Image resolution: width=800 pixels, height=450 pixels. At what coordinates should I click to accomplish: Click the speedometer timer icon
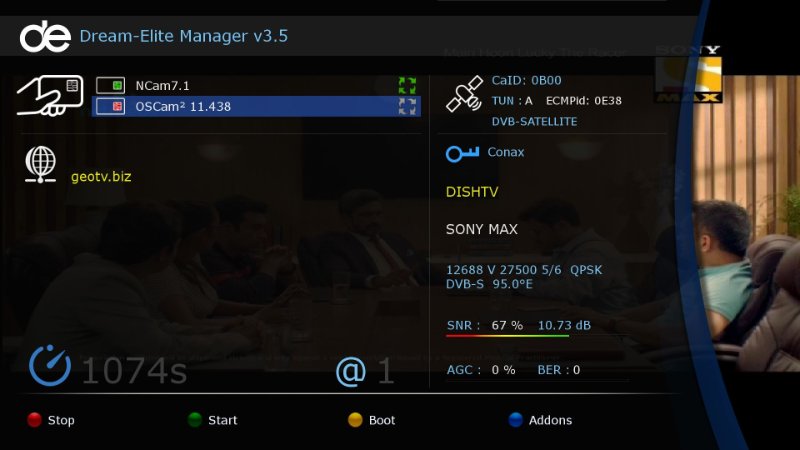50,367
